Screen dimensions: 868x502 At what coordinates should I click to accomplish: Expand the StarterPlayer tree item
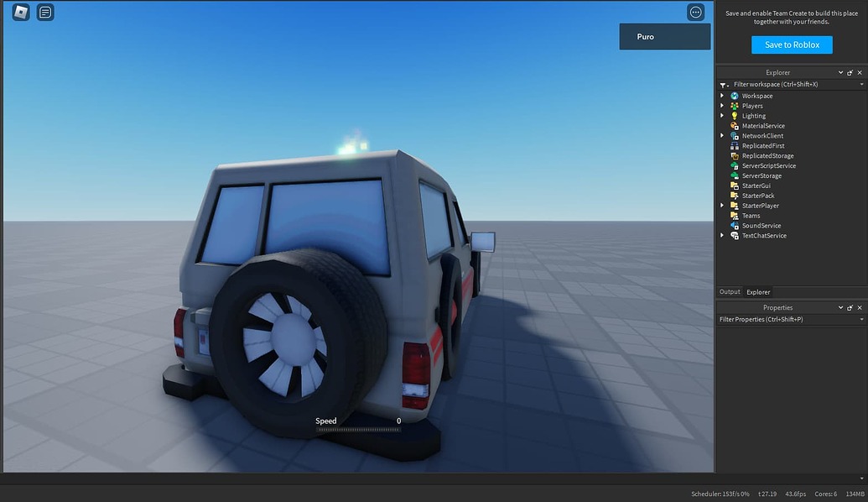coord(722,205)
